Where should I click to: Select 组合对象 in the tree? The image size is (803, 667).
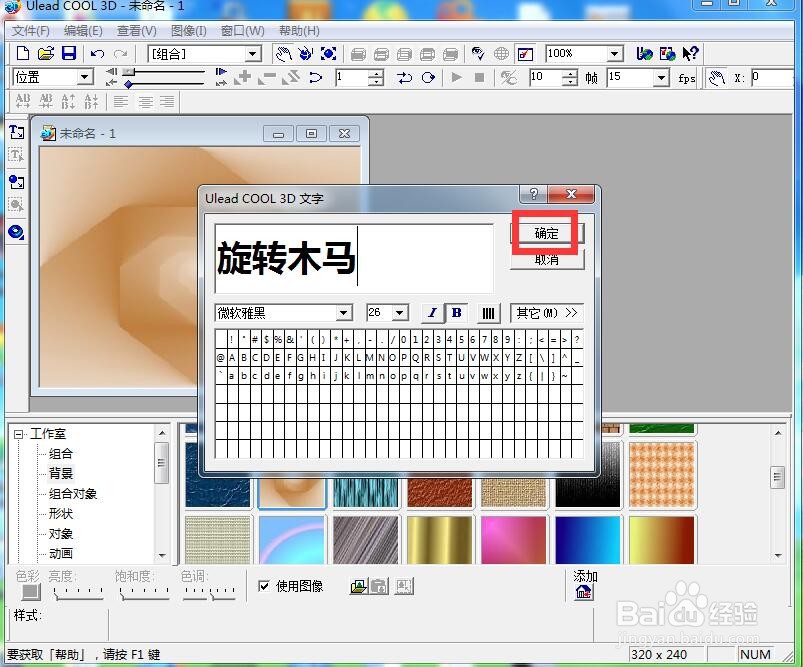pos(73,494)
